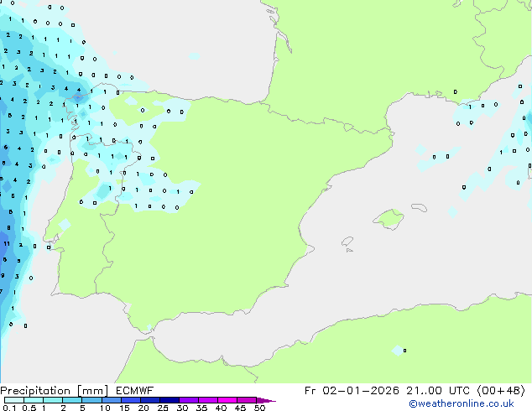Click the legend scale label '45'
The width and height of the screenshot is (532, 411).
[x=240, y=408]
